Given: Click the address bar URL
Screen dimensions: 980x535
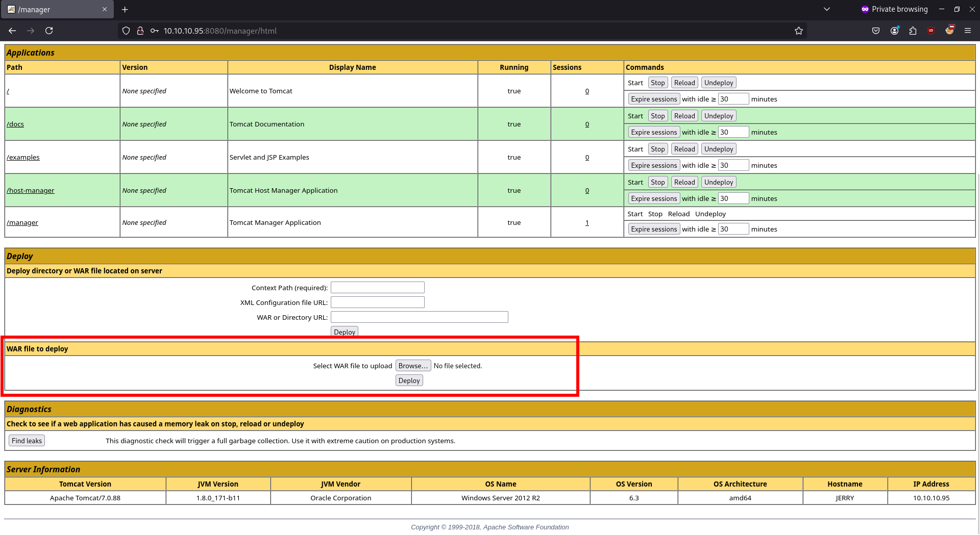Looking at the screenshot, I should pyautogui.click(x=220, y=31).
